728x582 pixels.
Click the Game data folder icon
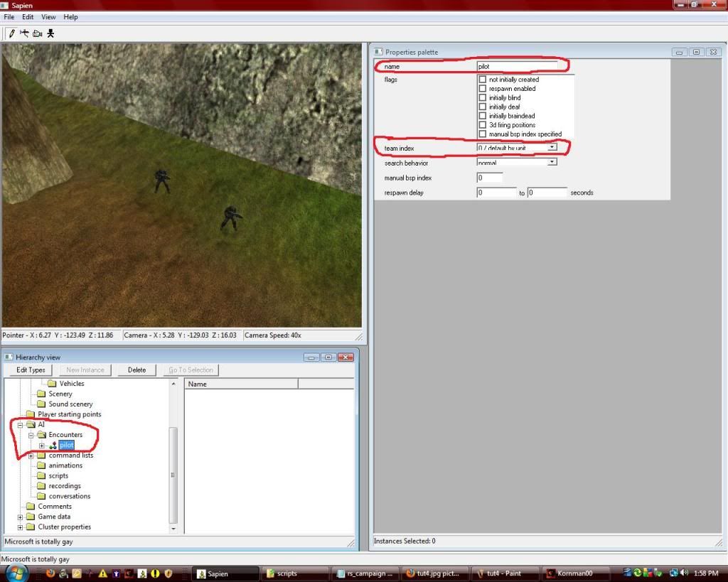click(x=31, y=517)
